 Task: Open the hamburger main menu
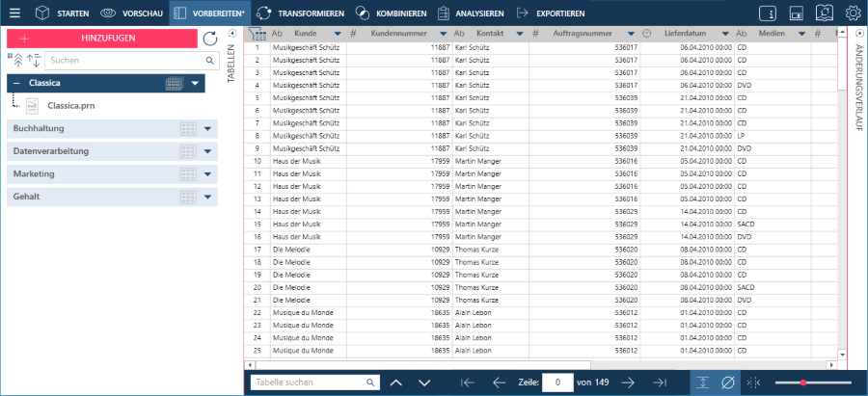coord(14,13)
